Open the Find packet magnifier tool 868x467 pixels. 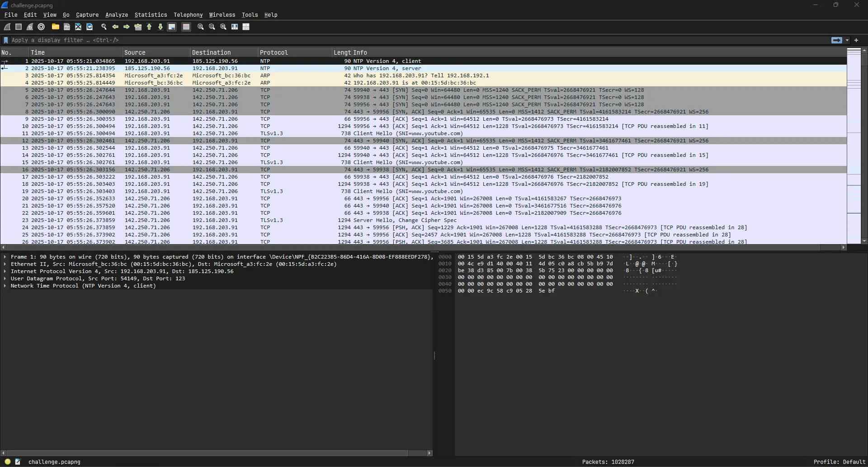(x=104, y=27)
